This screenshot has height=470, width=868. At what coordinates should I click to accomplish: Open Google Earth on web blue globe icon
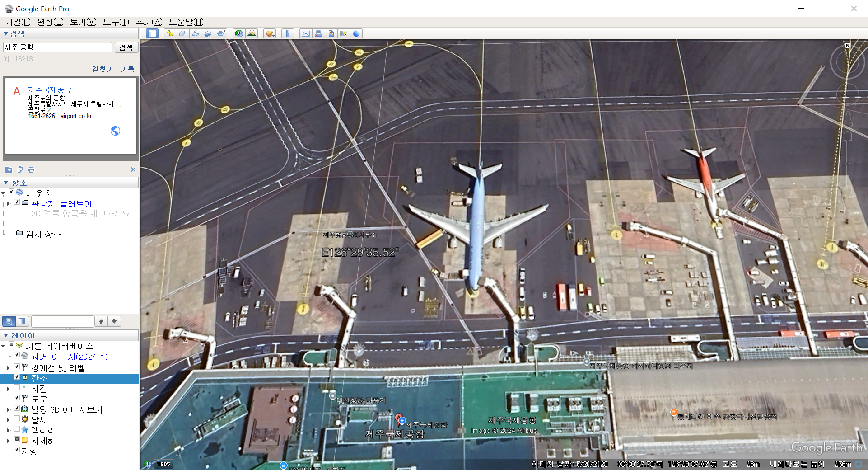point(356,33)
